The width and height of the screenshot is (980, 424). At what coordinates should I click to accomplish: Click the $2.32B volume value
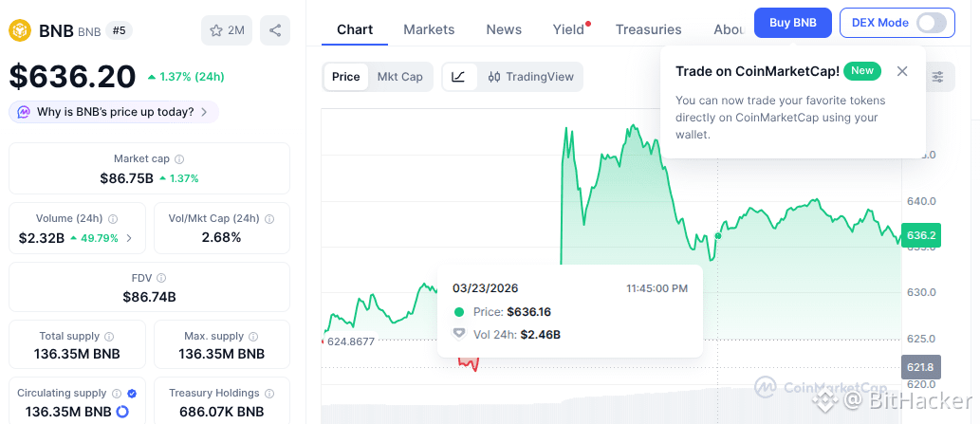pyautogui.click(x=42, y=238)
